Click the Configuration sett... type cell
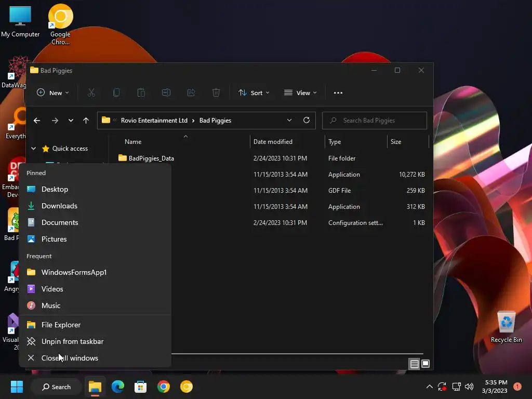The height and width of the screenshot is (399, 532). pos(355,223)
